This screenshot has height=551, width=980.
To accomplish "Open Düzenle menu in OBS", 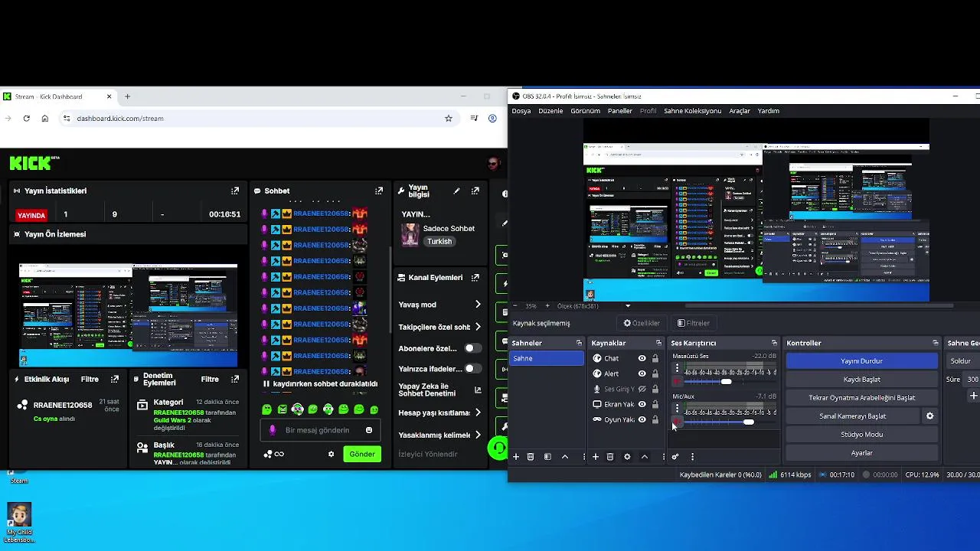I will 550,111.
